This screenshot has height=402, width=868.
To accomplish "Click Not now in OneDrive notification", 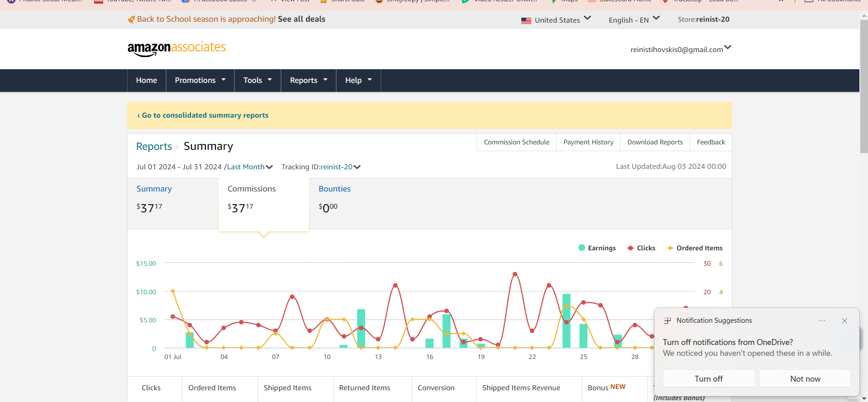I will click(x=805, y=379).
